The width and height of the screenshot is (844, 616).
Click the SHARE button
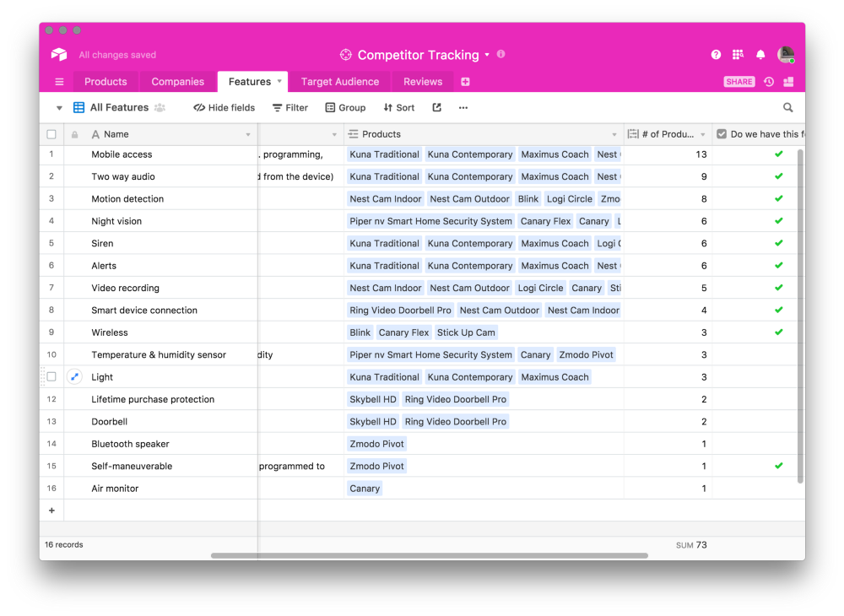[739, 82]
